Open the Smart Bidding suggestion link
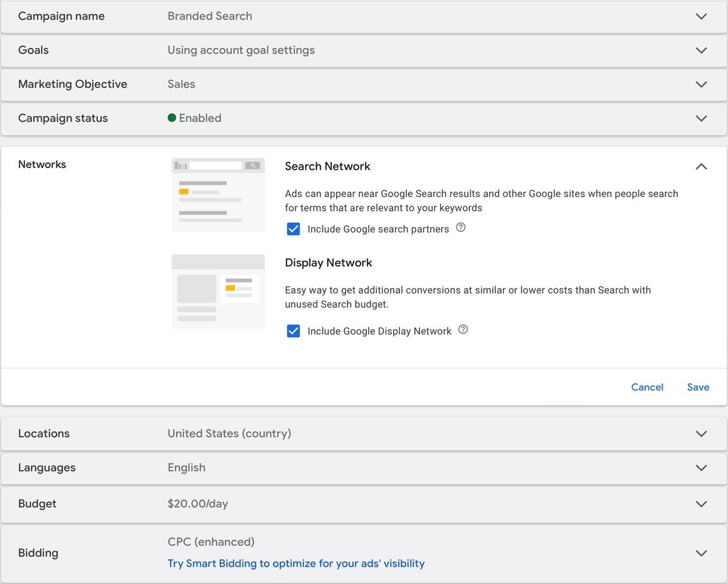Screen dimensions: 728x584 tap(296, 563)
